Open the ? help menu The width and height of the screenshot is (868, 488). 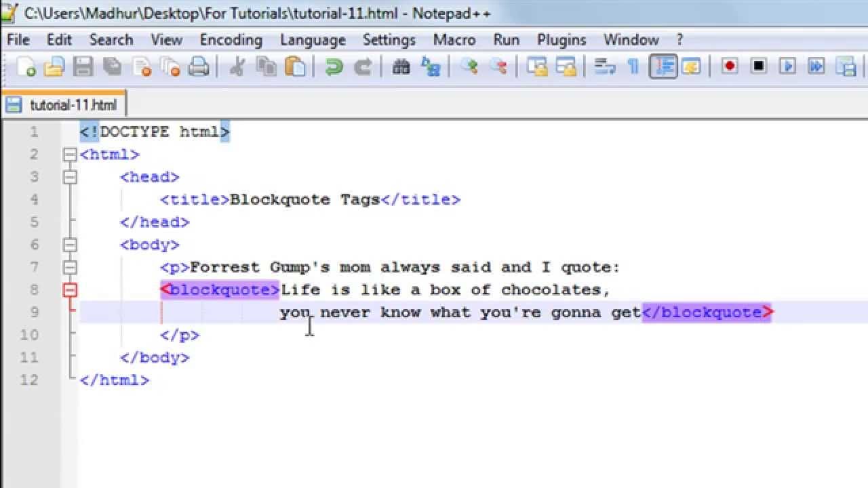tap(679, 40)
